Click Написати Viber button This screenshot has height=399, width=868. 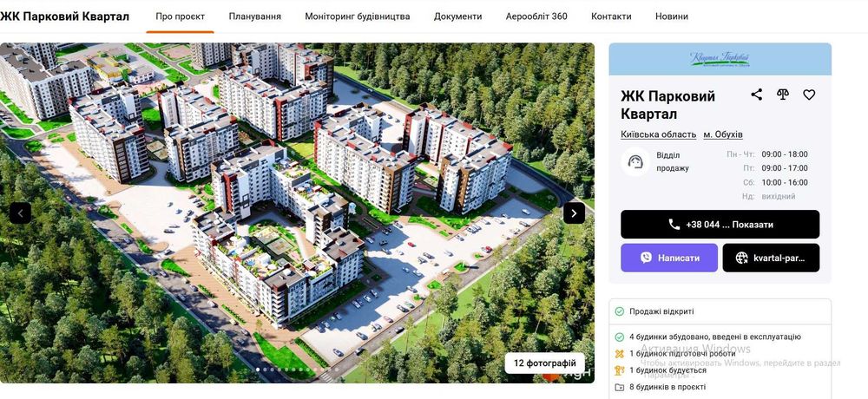click(669, 258)
